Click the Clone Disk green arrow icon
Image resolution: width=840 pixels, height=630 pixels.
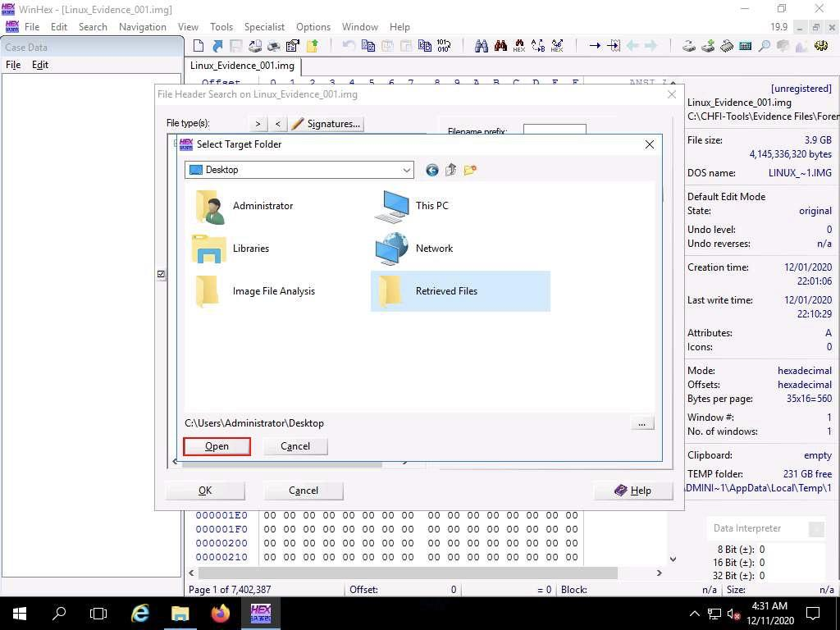click(708, 46)
